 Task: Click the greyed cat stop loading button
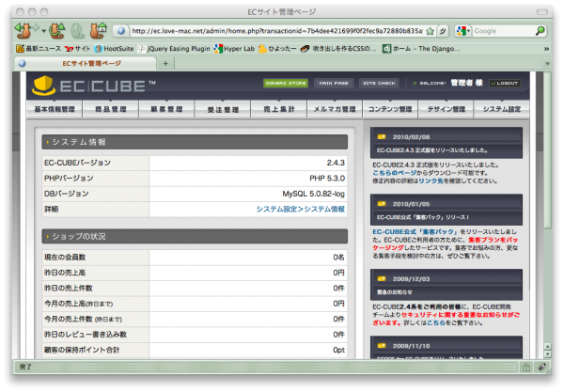pos(78,31)
